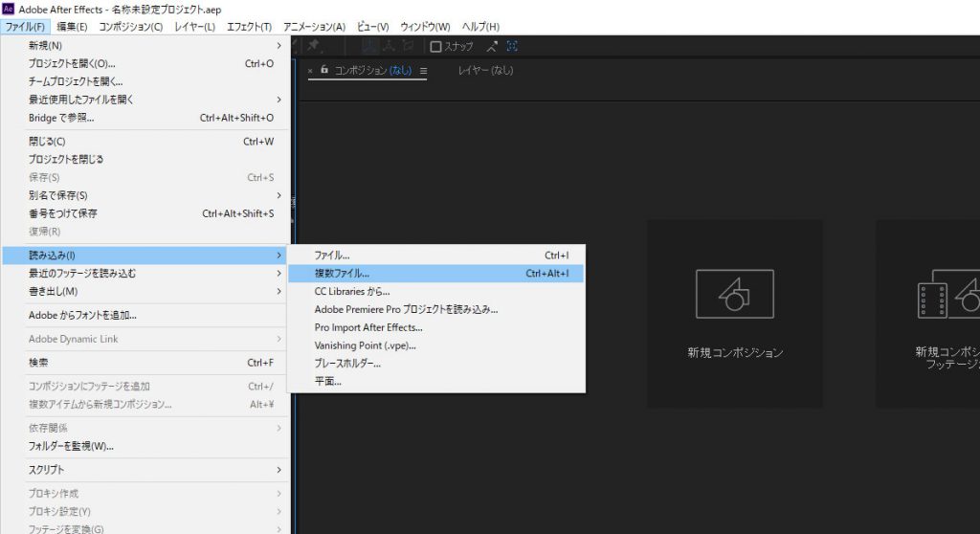Image resolution: width=980 pixels, height=534 pixels.
Task: Click the view axis mode icon
Action: [x=408, y=46]
